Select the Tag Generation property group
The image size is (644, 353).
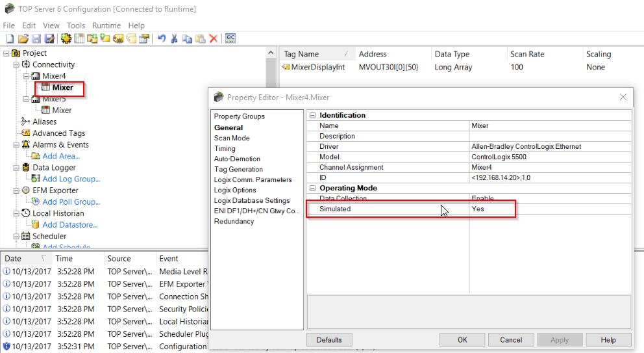tap(238, 169)
